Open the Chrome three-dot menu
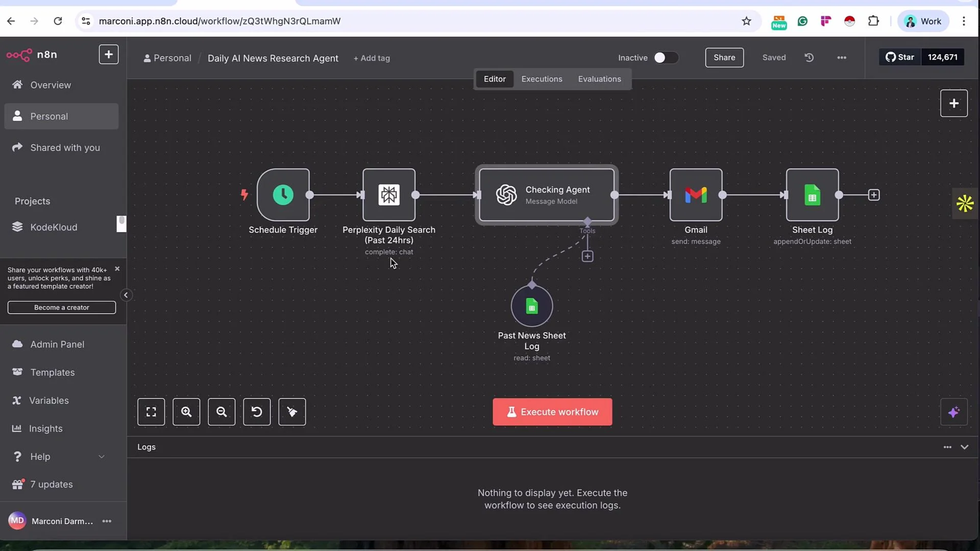The width and height of the screenshot is (980, 551). (x=964, y=21)
